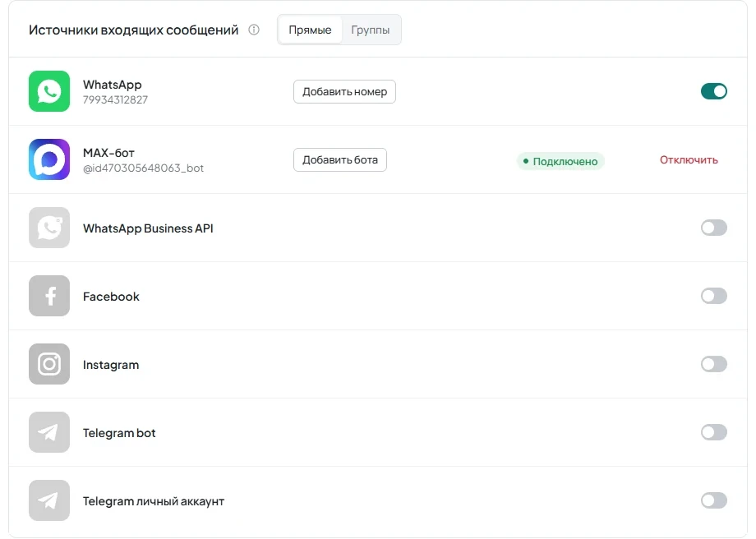Image resolution: width=756 pixels, height=539 pixels.
Task: Click the Источники входящих сообщений heading
Action: (x=134, y=30)
